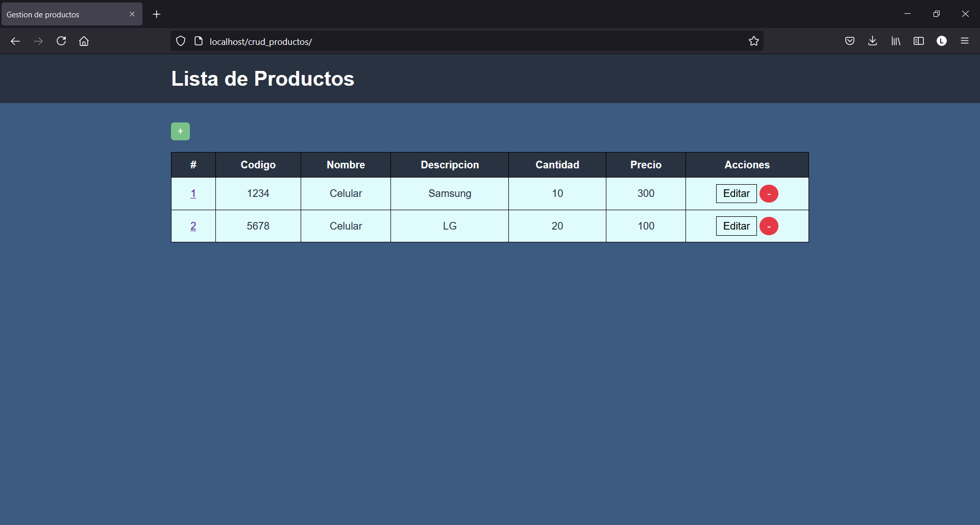Click the address bar URL field
This screenshot has width=980, height=525.
point(459,41)
